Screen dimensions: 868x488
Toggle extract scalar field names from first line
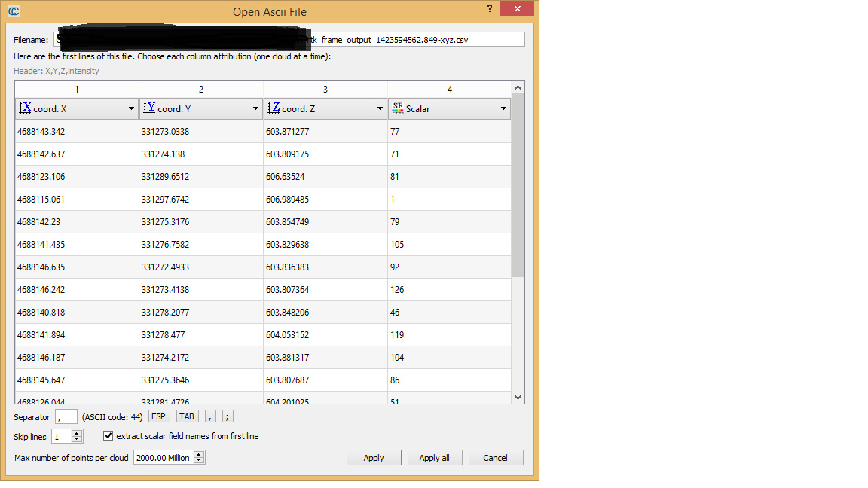click(108, 435)
